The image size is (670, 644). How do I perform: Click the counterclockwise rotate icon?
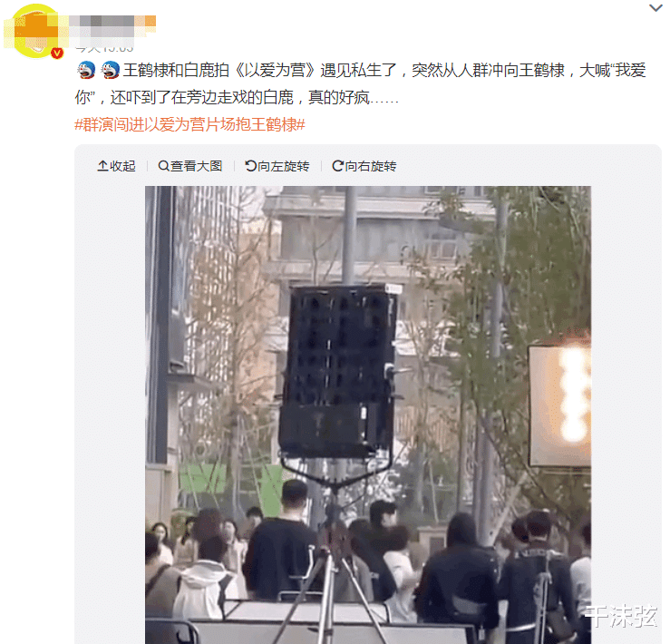pos(250,166)
